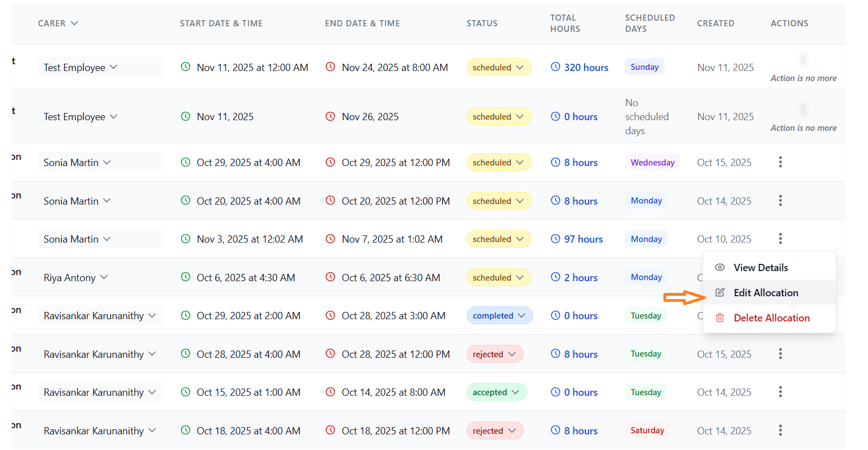Choose Delete Allocation in the popup menu
The height and width of the screenshot is (450, 868).
coord(771,318)
